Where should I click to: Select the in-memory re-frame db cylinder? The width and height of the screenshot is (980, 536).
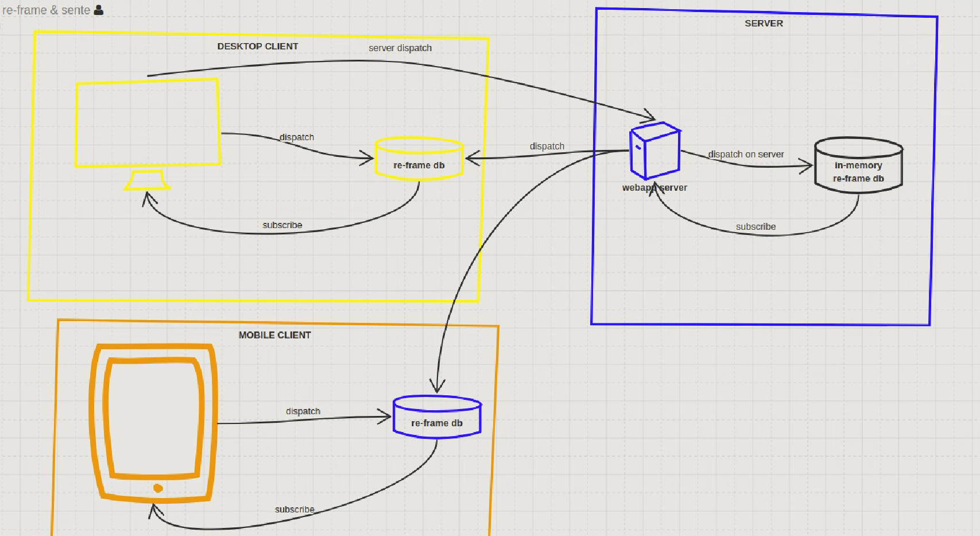tap(859, 165)
